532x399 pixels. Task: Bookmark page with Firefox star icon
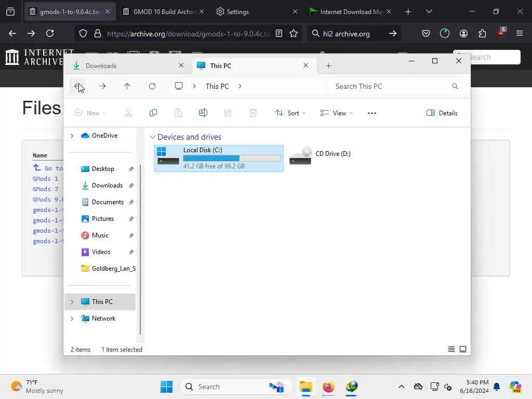point(294,33)
